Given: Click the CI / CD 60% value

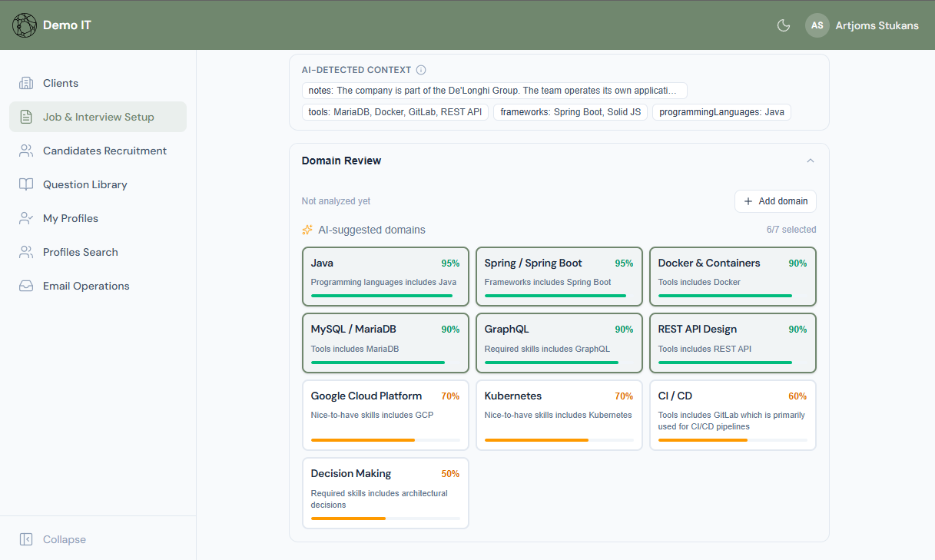Looking at the screenshot, I should pyautogui.click(x=797, y=396).
